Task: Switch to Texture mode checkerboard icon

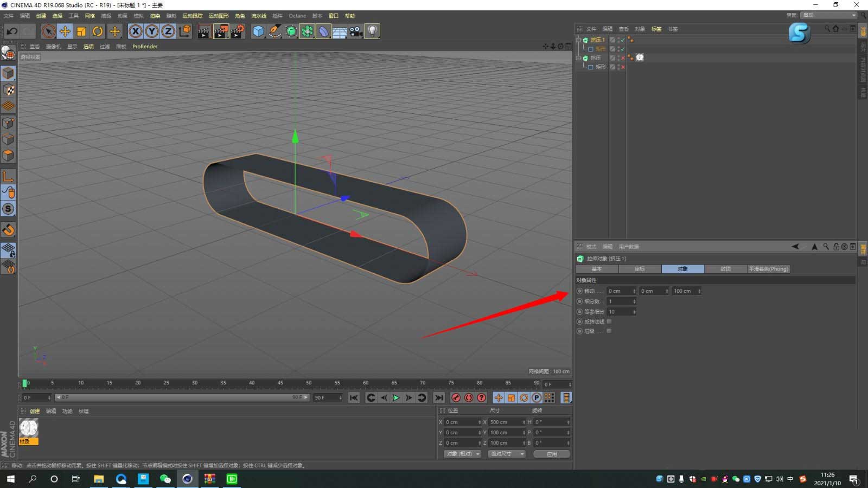Action: [8, 89]
